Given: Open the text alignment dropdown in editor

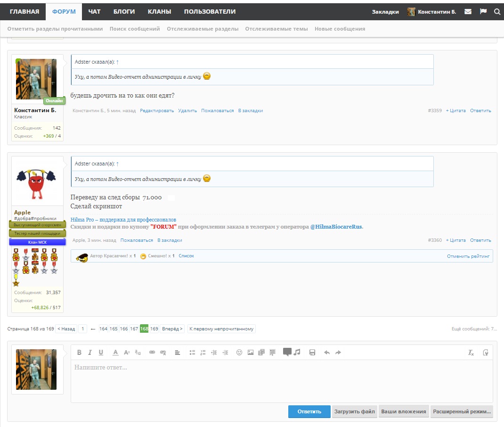Looking at the screenshot, I should click(x=178, y=353).
